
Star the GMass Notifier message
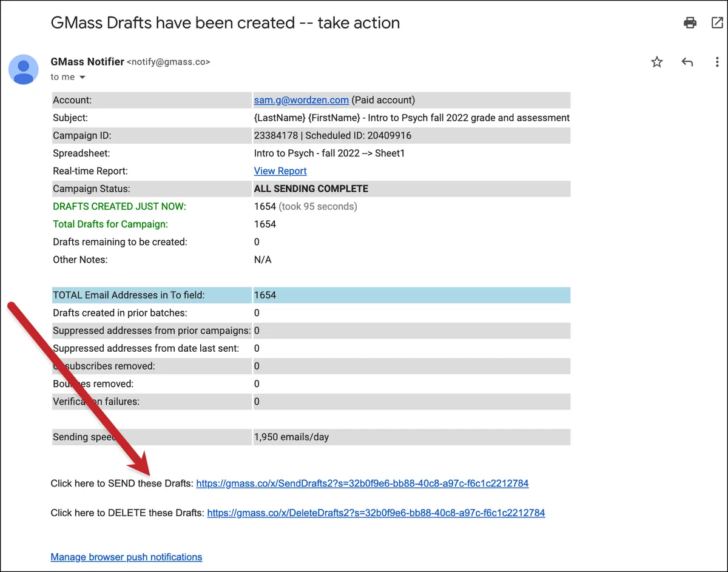(657, 62)
